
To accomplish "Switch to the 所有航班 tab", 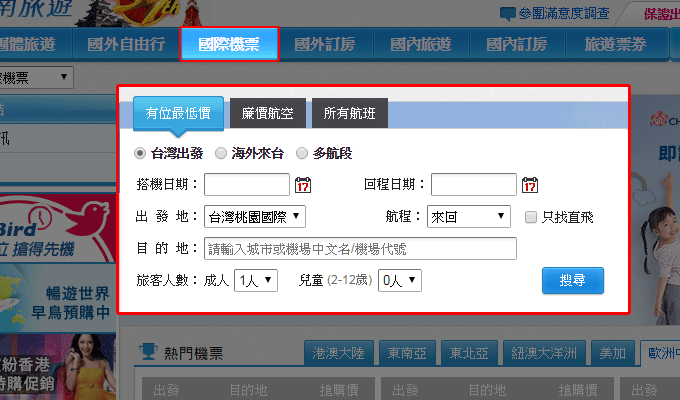I will point(349,114).
